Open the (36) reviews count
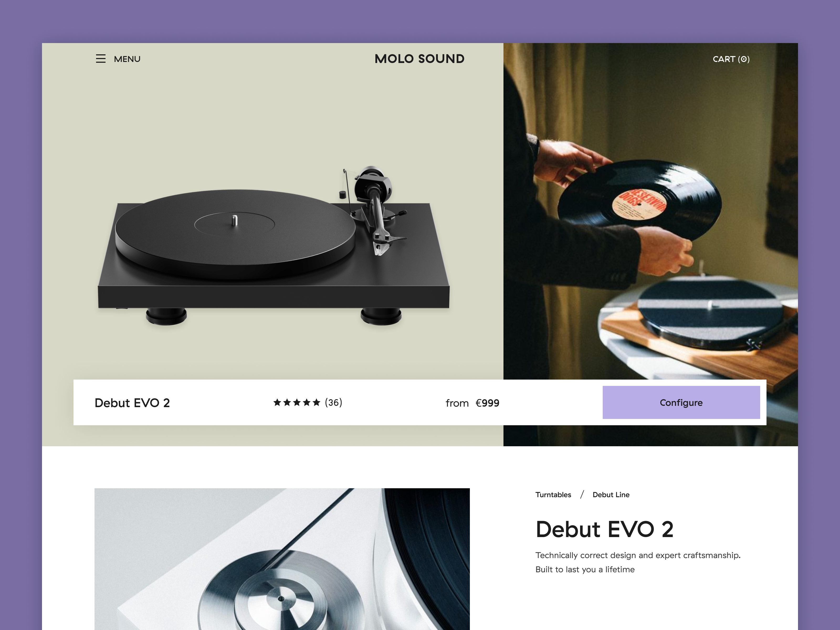 (333, 402)
